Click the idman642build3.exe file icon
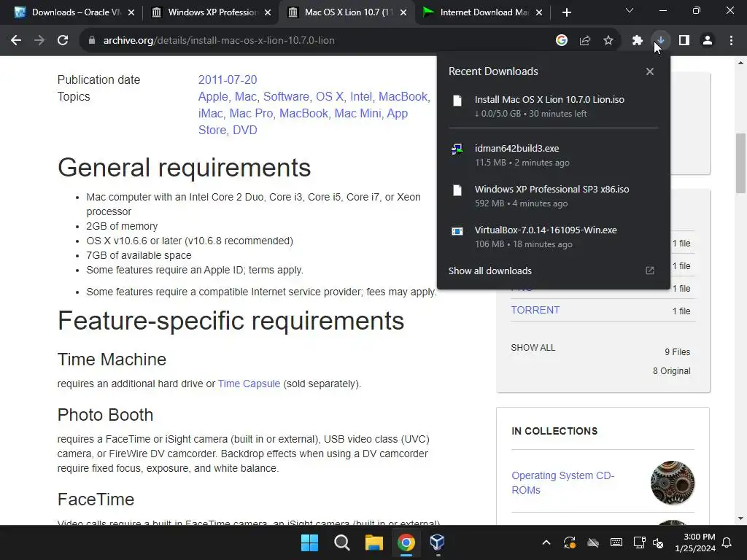 coord(457,149)
